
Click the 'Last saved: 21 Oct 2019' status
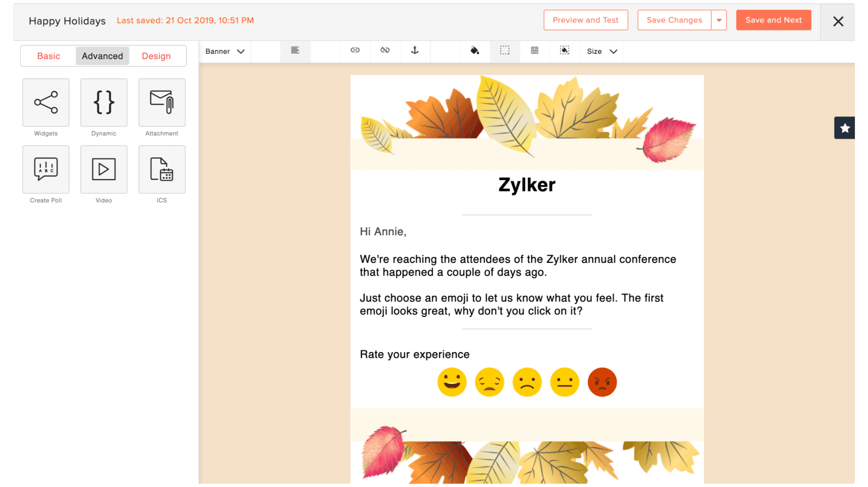coord(185,20)
